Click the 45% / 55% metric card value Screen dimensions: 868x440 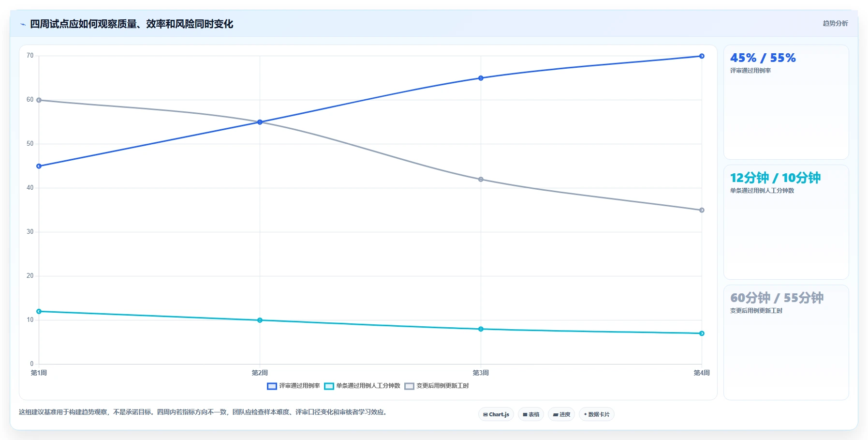click(763, 58)
